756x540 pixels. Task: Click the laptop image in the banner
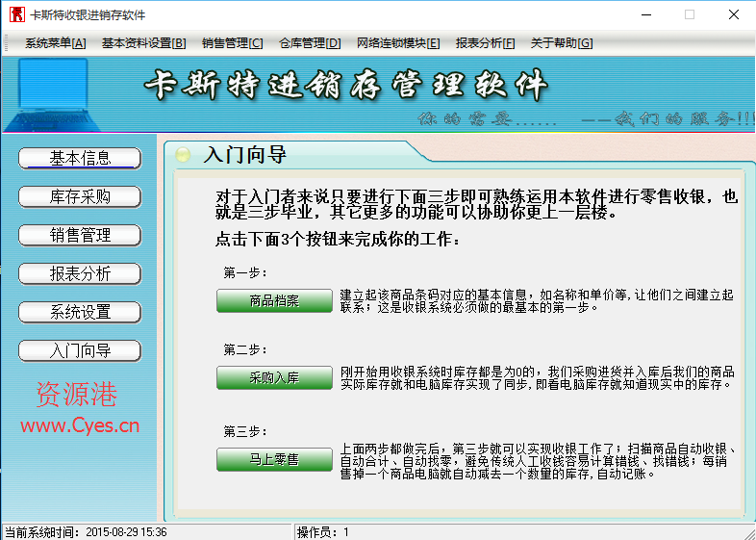coord(53,94)
